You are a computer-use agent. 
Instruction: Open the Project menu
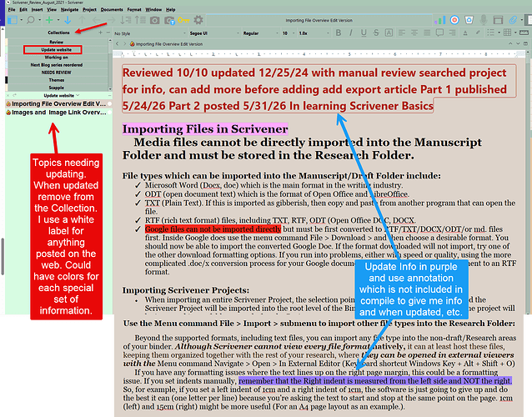(89, 9)
